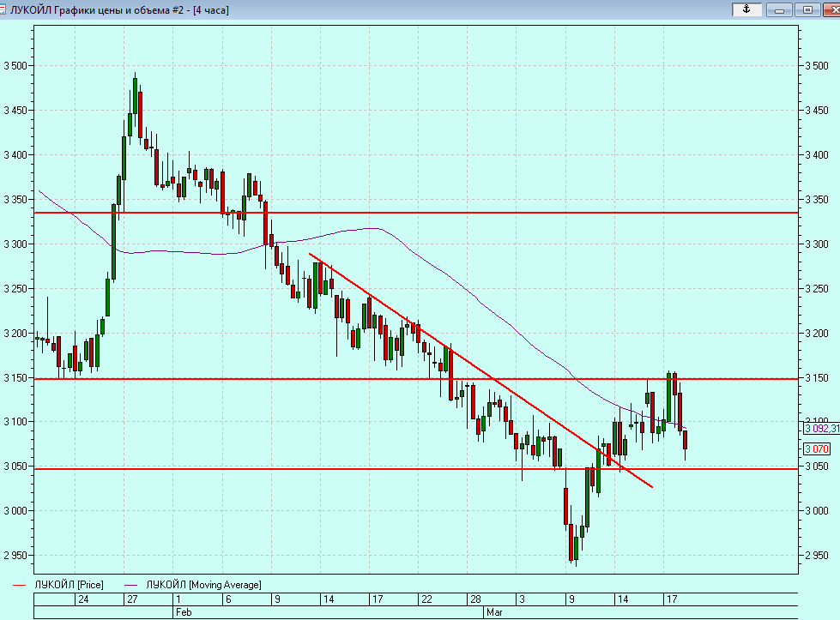Image resolution: width=840 pixels, height=620 pixels.
Task: Click the red price legend line marker
Action: [19, 585]
